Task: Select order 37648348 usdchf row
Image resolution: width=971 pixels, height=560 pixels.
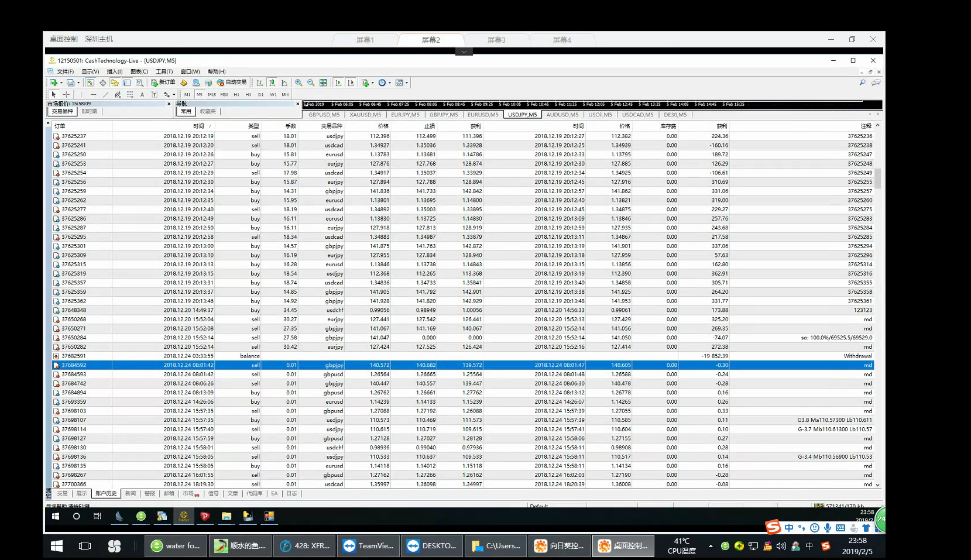Action: tap(462, 310)
